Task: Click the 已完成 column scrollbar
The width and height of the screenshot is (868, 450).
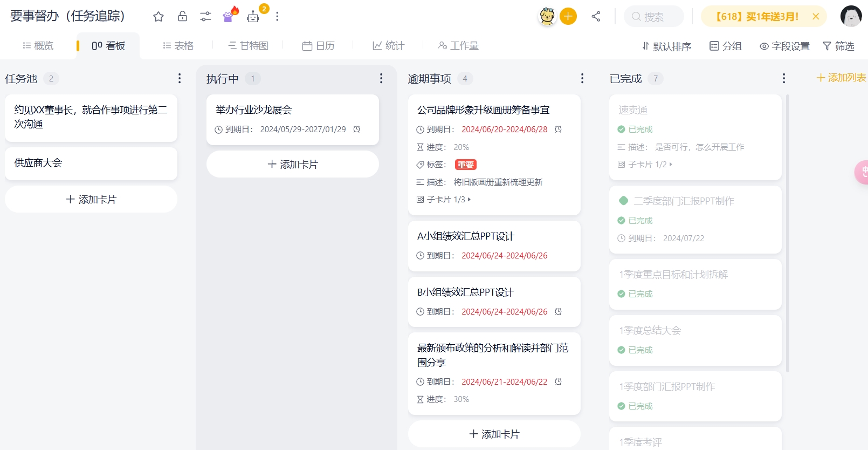Action: tap(788, 233)
